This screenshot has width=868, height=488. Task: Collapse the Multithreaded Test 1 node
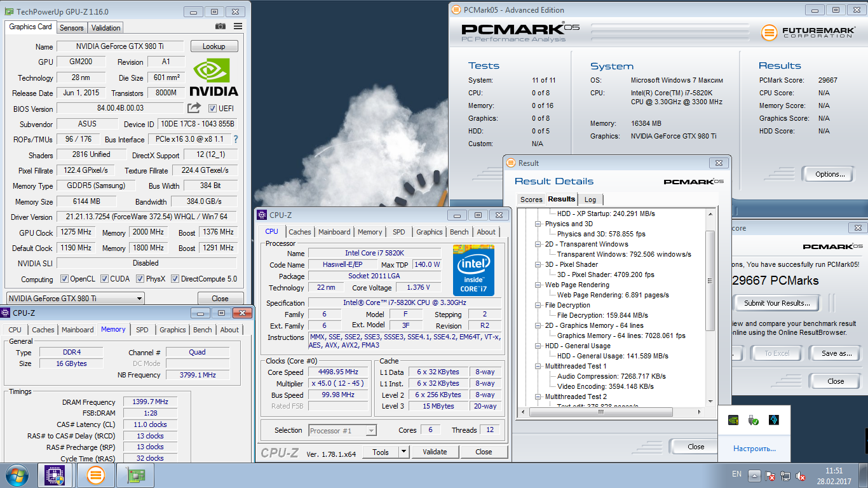[538, 366]
